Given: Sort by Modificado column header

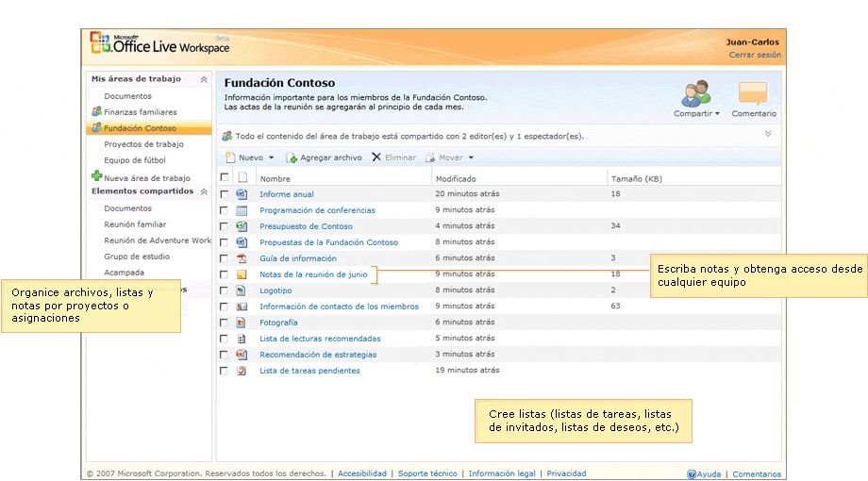Looking at the screenshot, I should [x=456, y=179].
